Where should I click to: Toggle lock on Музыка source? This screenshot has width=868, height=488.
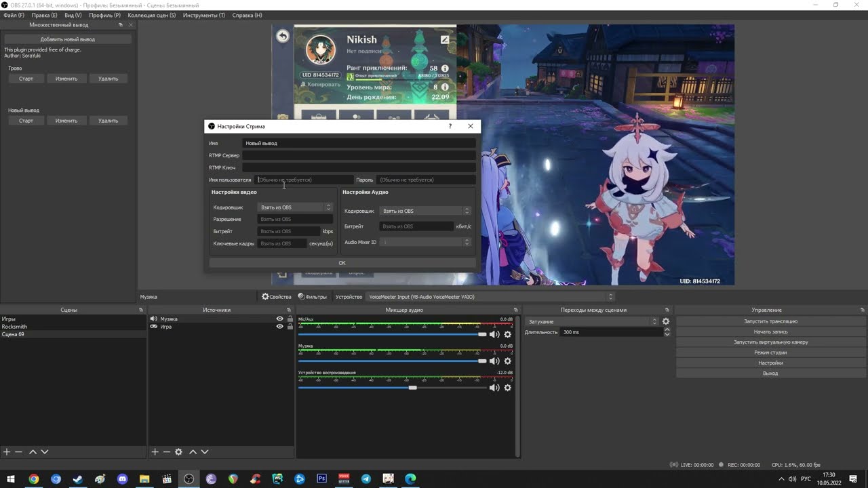point(290,319)
